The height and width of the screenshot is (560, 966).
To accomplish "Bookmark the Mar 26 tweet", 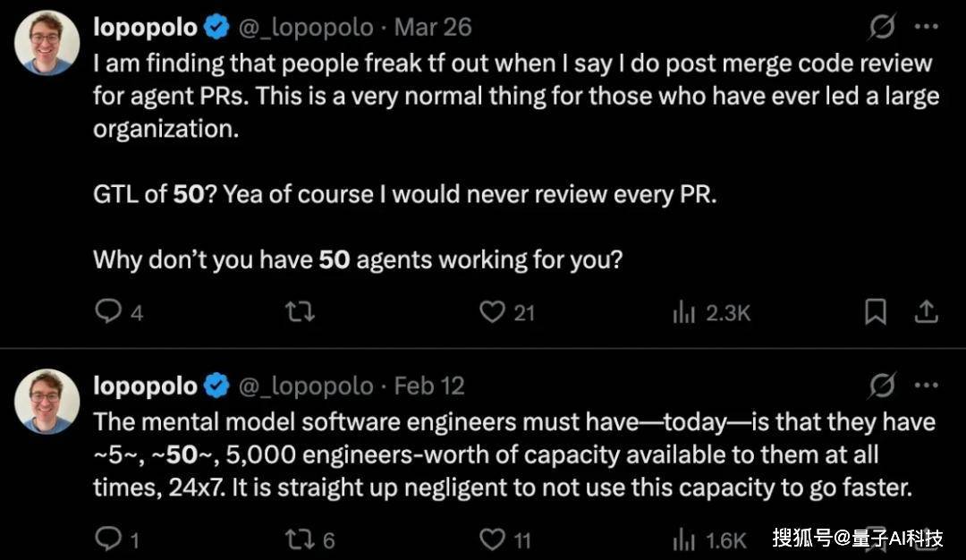I will pyautogui.click(x=875, y=311).
